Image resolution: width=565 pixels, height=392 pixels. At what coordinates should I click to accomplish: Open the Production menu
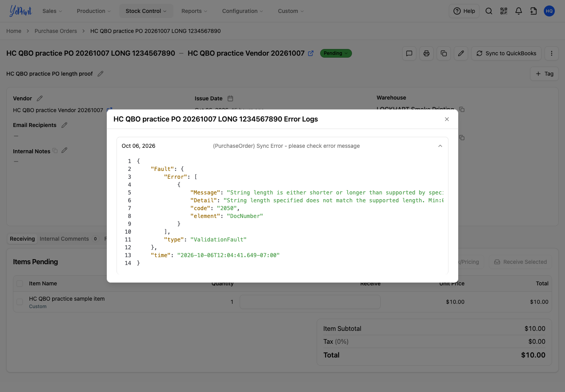[94, 11]
